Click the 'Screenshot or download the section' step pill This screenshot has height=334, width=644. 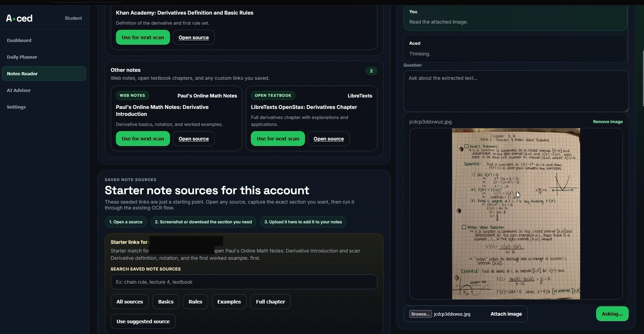tap(203, 222)
